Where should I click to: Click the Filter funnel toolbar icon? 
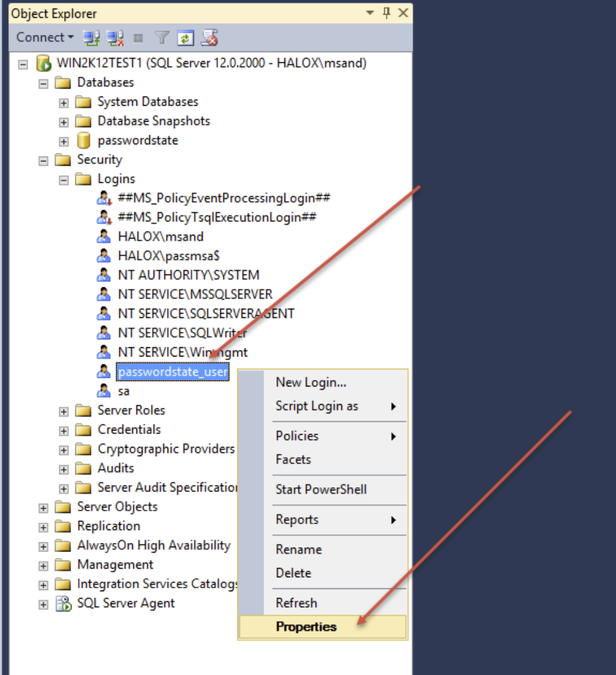coord(161,38)
